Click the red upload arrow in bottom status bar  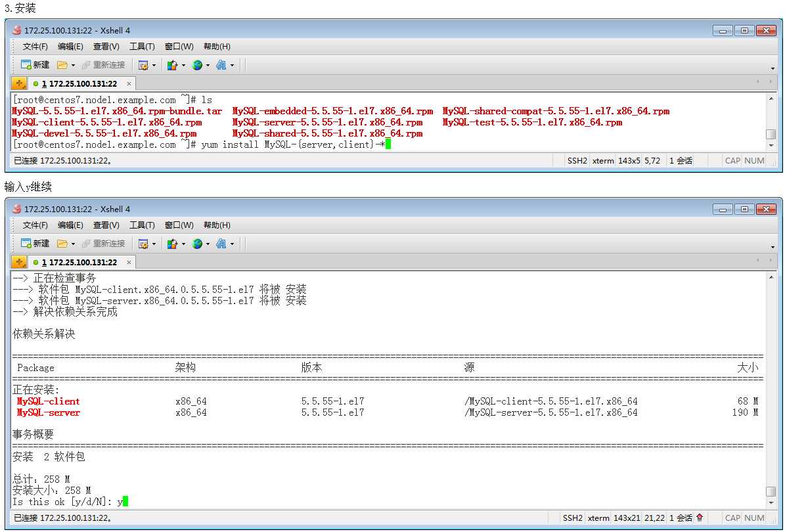(x=700, y=518)
